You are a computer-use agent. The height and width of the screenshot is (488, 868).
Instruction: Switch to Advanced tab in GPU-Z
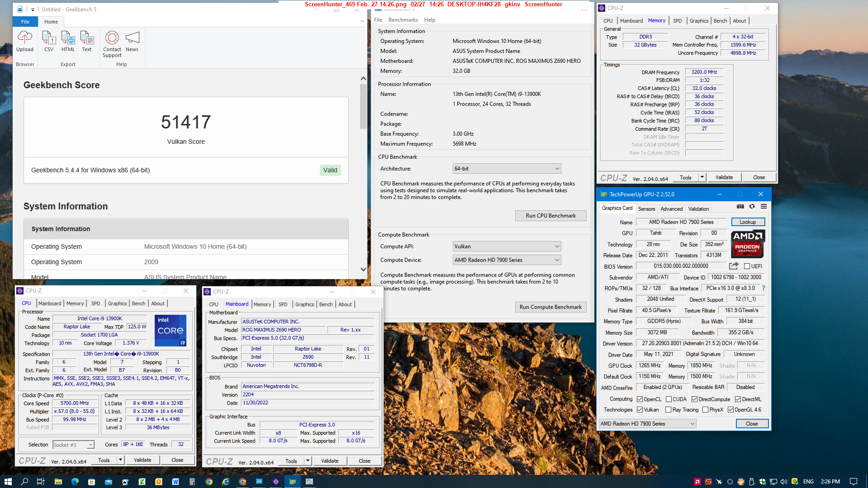[672, 209]
